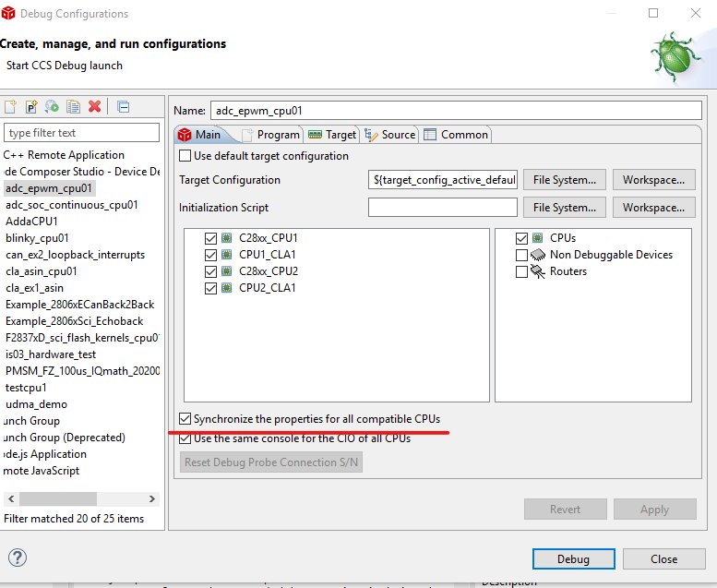Screen dimensions: 717x588
Task: Click the horizontal scrollbar left arrow
Action: click(x=11, y=498)
